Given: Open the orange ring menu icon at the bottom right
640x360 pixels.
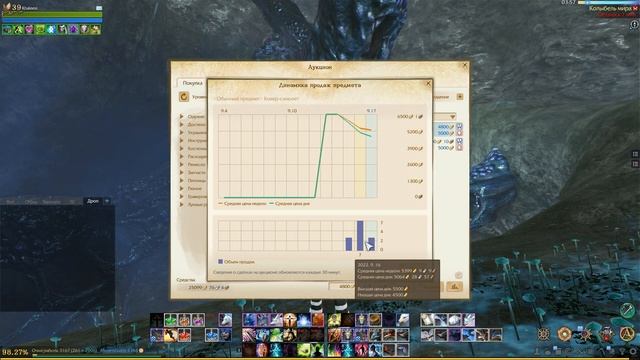Looking at the screenshot, I should tap(564, 334).
